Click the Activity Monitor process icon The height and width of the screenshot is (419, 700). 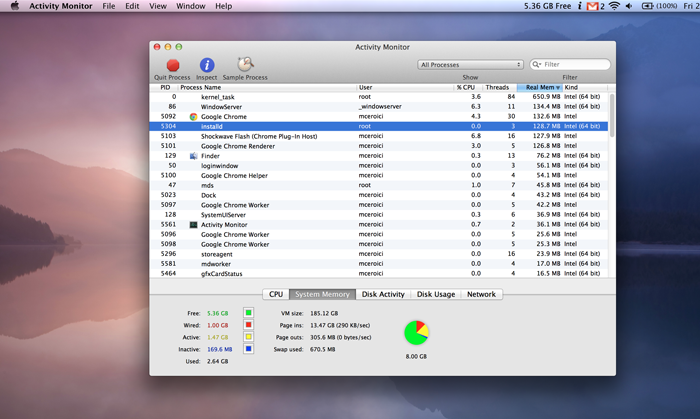(x=193, y=224)
